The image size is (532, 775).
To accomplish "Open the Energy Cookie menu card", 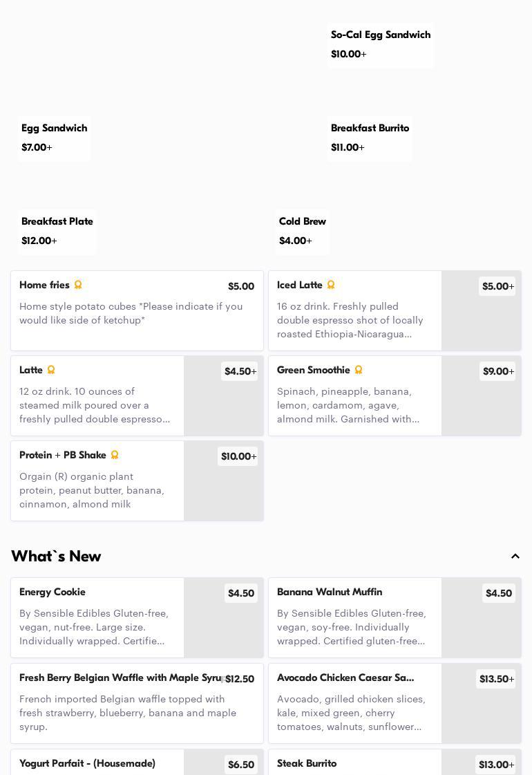I will [97, 617].
